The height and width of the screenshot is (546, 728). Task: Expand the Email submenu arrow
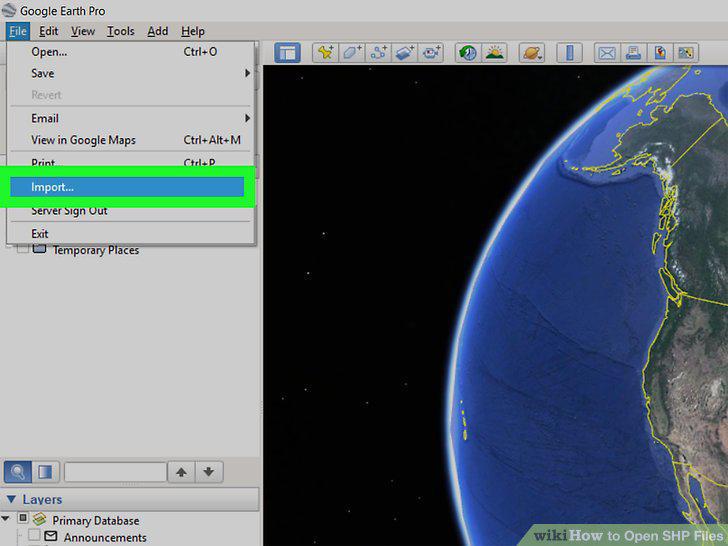(247, 118)
